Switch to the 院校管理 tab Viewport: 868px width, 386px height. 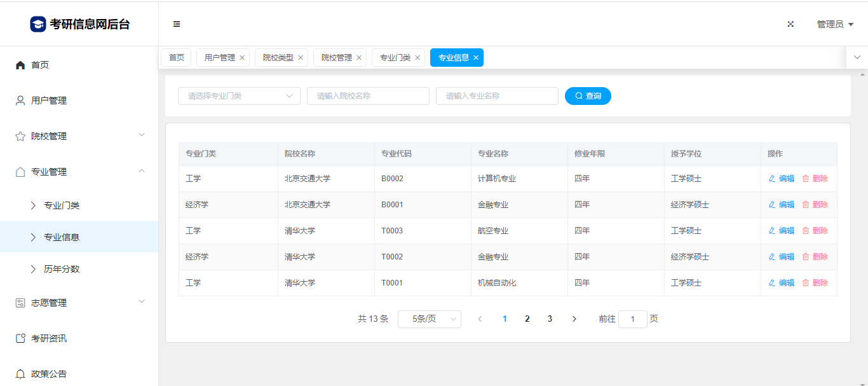coord(336,58)
